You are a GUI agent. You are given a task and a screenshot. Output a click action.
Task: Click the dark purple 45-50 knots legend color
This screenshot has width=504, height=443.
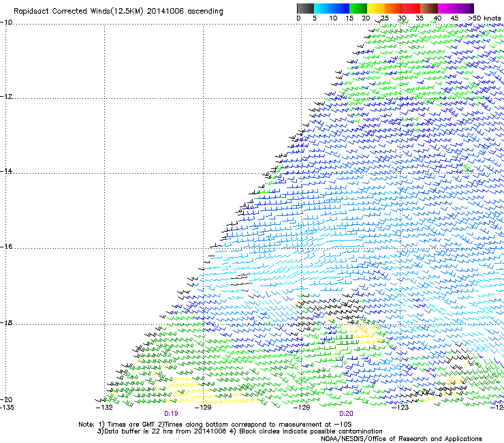[464, 8]
